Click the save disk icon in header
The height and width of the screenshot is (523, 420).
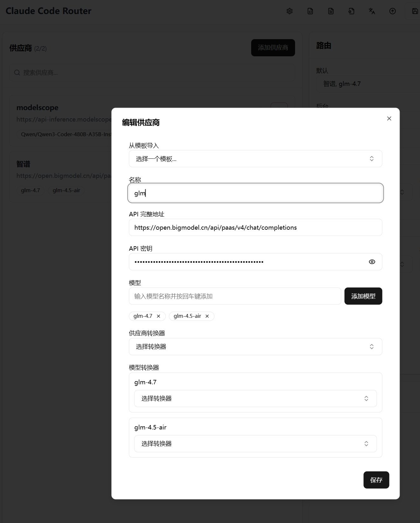click(415, 11)
